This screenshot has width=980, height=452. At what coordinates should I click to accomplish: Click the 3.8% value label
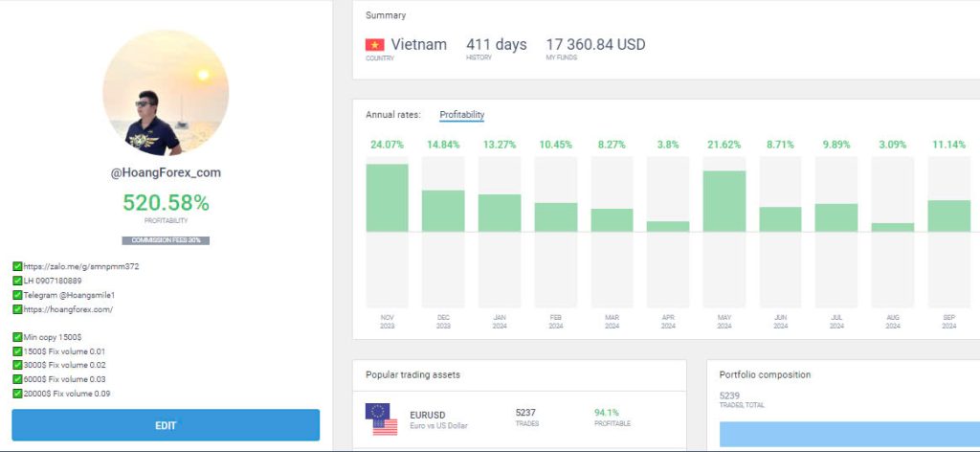pos(668,145)
